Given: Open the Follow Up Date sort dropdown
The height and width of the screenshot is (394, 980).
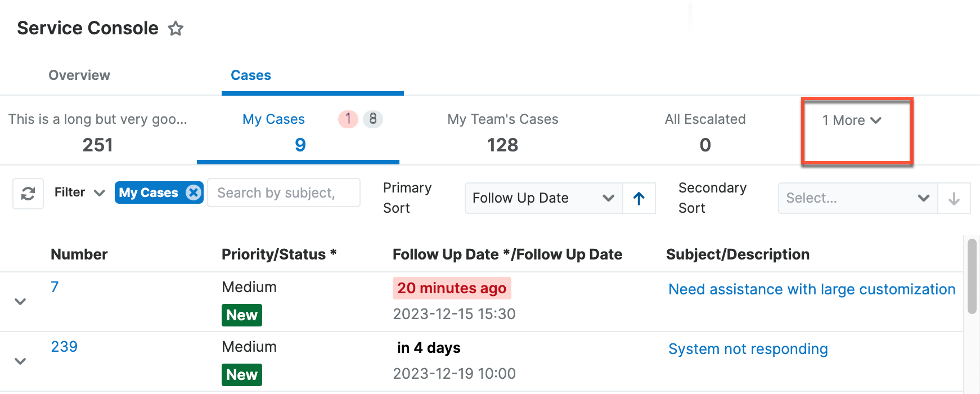Looking at the screenshot, I should pyautogui.click(x=543, y=198).
